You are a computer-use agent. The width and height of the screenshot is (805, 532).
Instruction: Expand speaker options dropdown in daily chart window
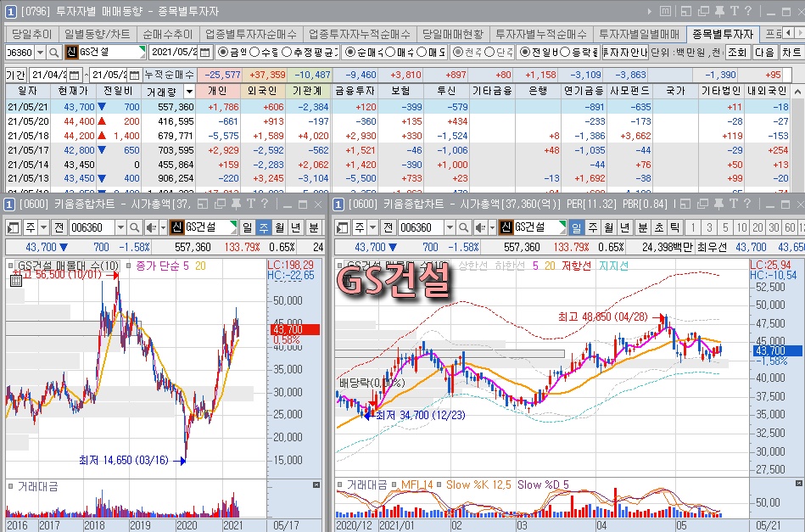click(x=492, y=227)
